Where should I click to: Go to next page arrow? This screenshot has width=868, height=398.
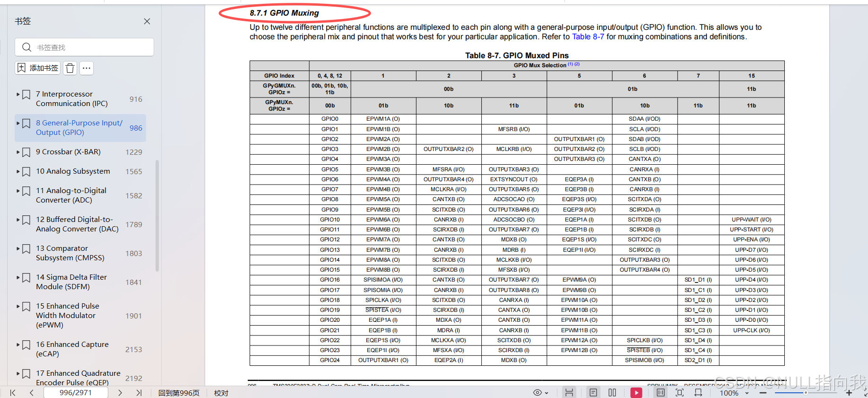click(120, 393)
